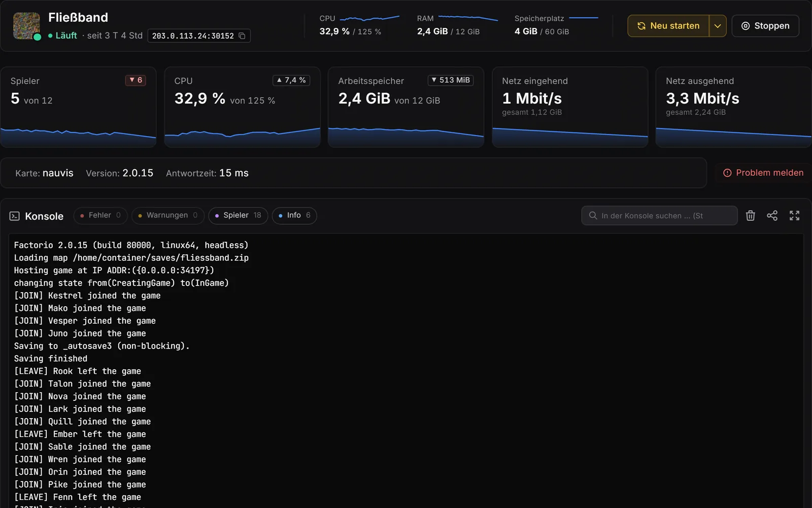The image size is (812, 508).
Task: Click the Konsole terminal icon
Action: pyautogui.click(x=15, y=216)
